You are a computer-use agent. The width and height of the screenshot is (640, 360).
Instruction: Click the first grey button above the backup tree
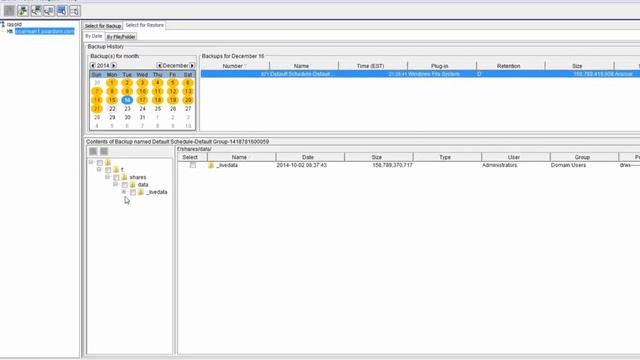pos(93,151)
